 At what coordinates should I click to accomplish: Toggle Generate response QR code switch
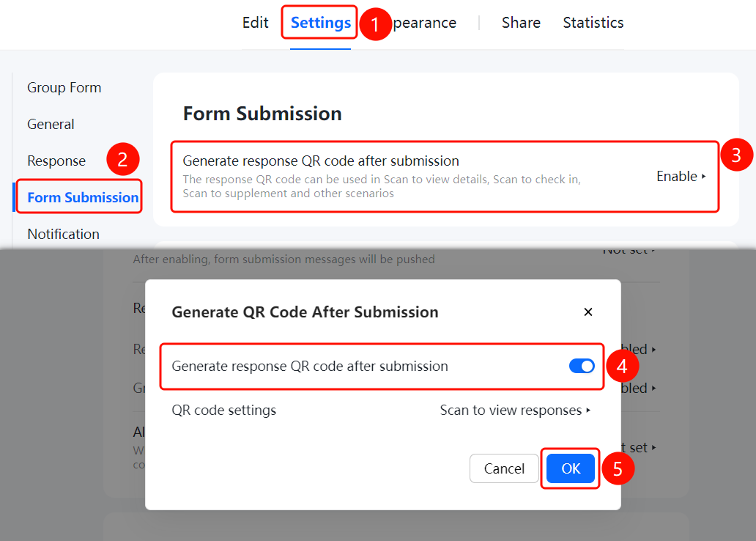(x=582, y=366)
